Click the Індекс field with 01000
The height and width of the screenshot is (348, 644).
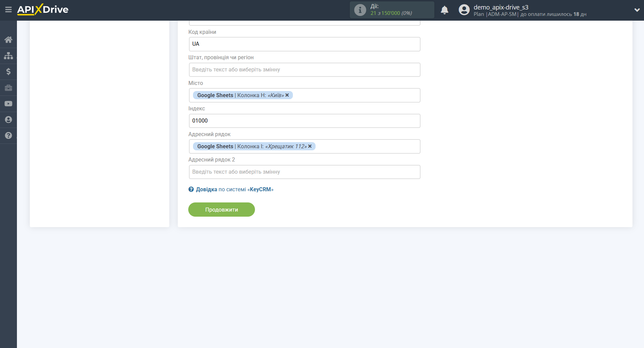point(304,121)
